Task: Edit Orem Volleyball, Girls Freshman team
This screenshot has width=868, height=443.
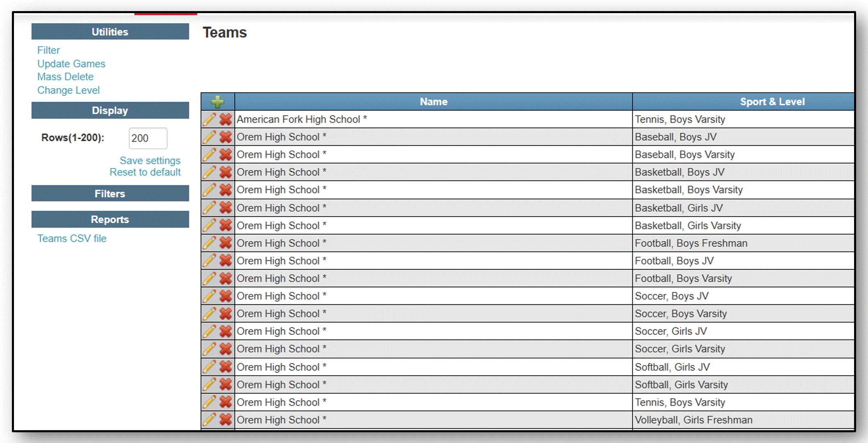Action: [209, 420]
